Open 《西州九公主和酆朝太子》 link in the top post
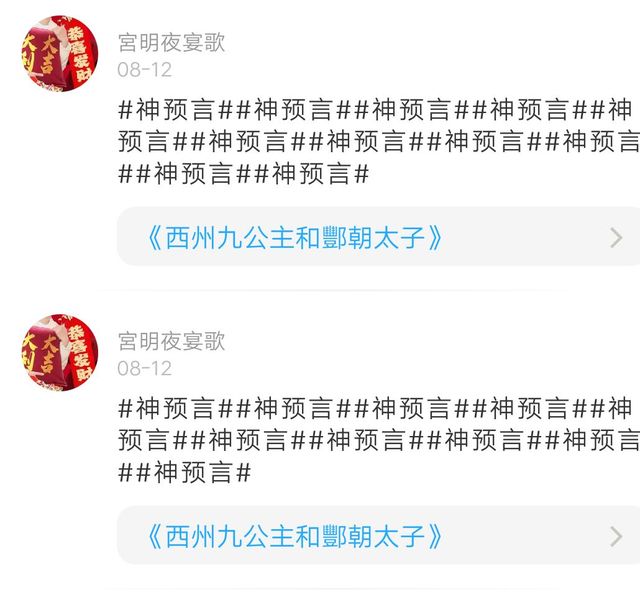Screen dimensions: 640x595 (294, 238)
